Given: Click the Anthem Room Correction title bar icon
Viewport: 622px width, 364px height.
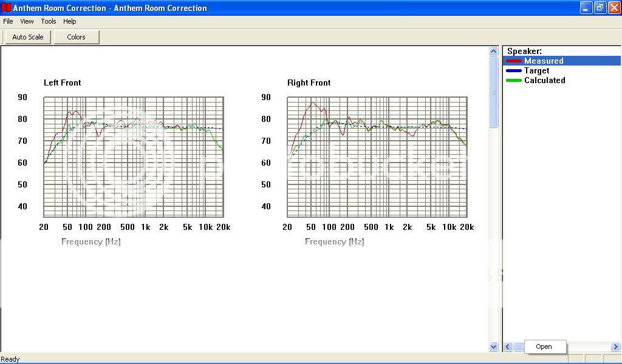Looking at the screenshot, I should tap(6, 7).
